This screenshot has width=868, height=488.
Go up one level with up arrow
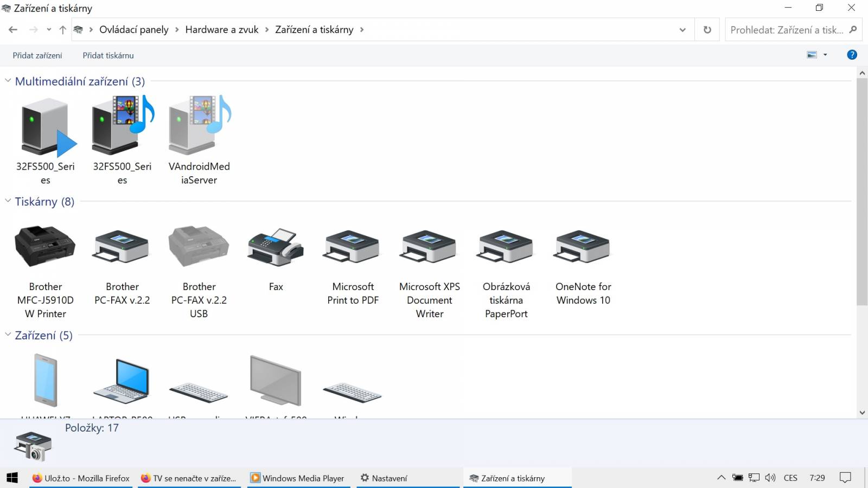pyautogui.click(x=62, y=30)
